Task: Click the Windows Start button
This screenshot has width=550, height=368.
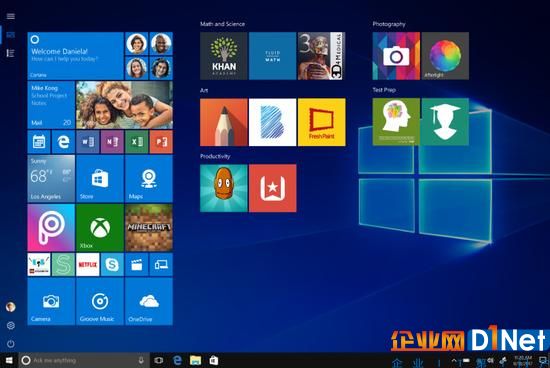Action: [x=9, y=360]
